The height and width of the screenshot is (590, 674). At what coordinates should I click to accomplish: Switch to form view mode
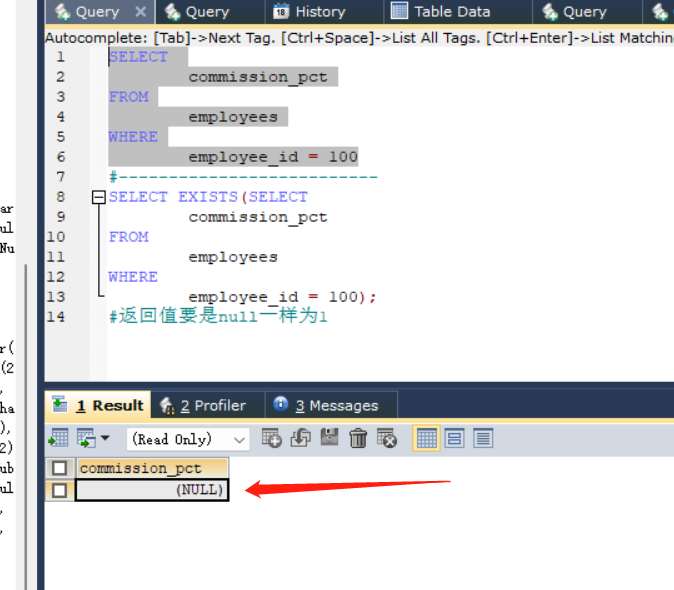(454, 439)
